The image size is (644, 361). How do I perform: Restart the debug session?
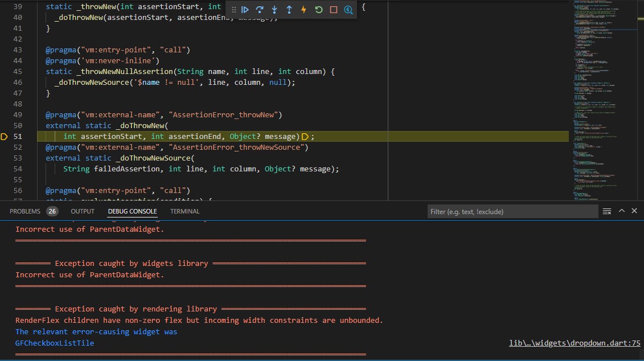coord(319,10)
